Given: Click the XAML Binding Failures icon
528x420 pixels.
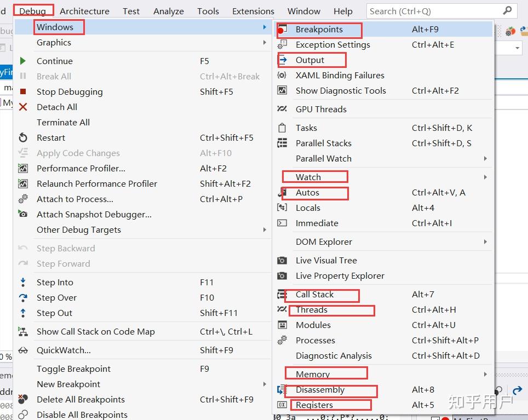Looking at the screenshot, I should click(x=282, y=75).
